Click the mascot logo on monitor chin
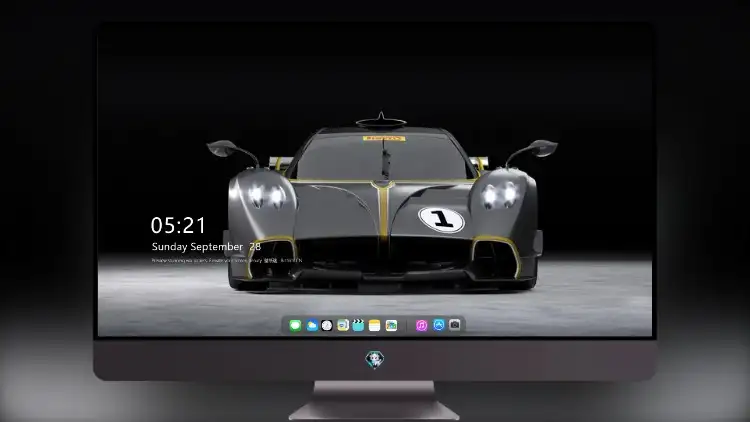Viewport: 750px width, 422px height. [375, 359]
